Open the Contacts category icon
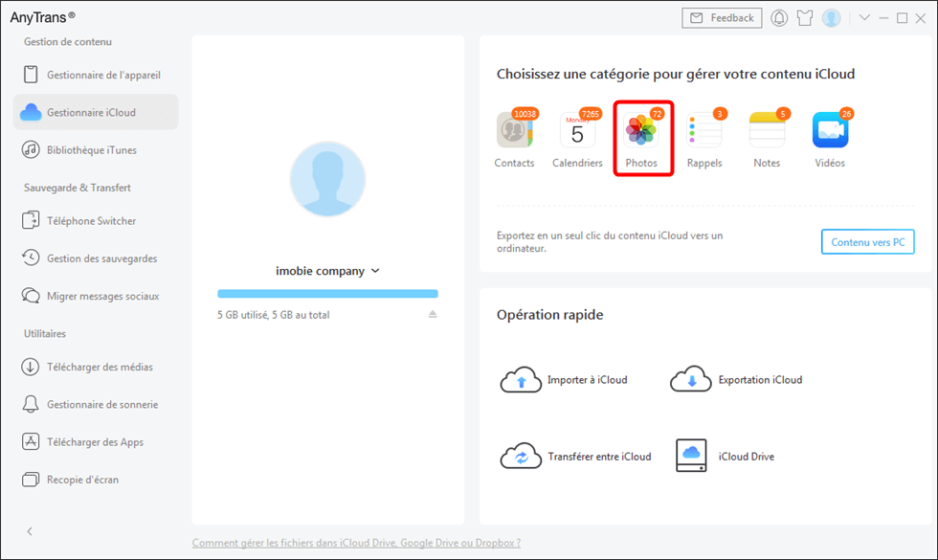The width and height of the screenshot is (938, 560). point(515,130)
